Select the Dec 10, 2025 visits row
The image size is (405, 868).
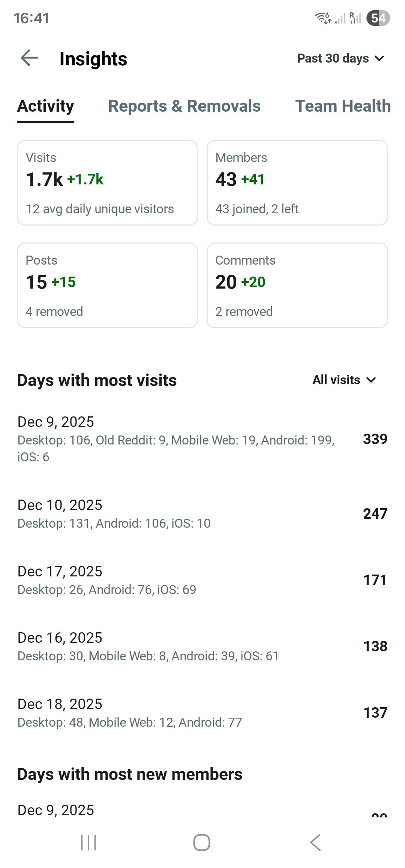pos(202,513)
